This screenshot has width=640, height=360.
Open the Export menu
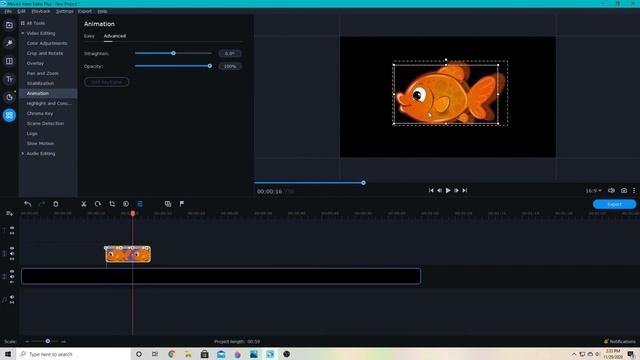click(x=85, y=11)
